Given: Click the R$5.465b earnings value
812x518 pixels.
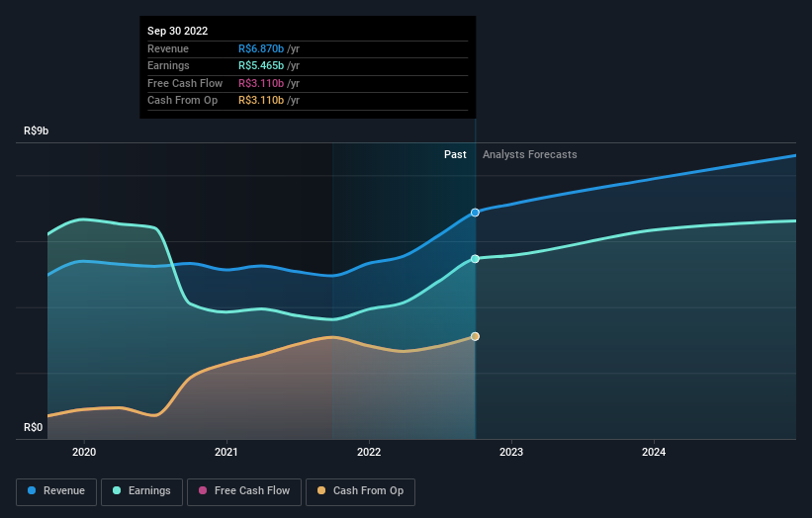Looking at the screenshot, I should click(x=261, y=65).
